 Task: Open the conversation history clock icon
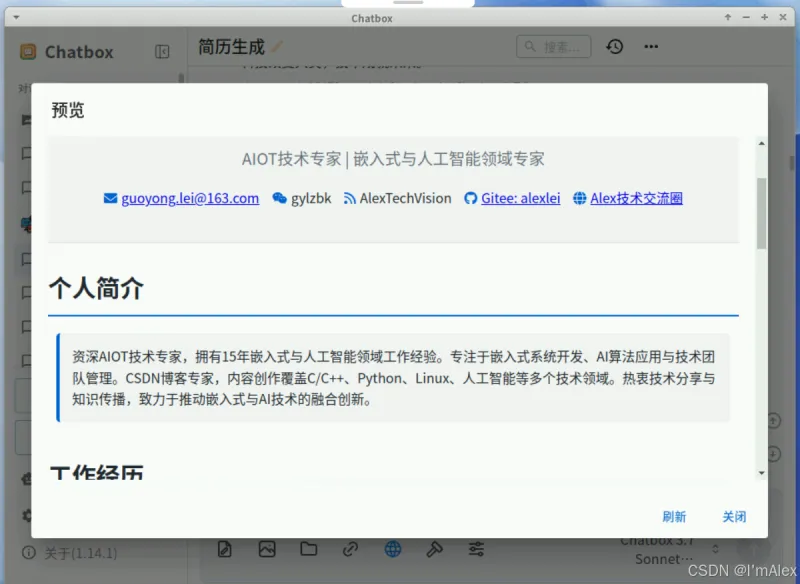point(614,47)
